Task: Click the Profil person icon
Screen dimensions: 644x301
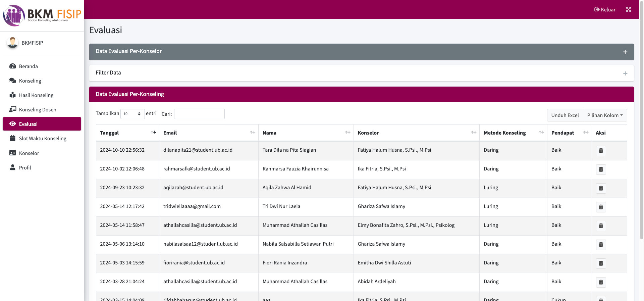Action: 13,167
